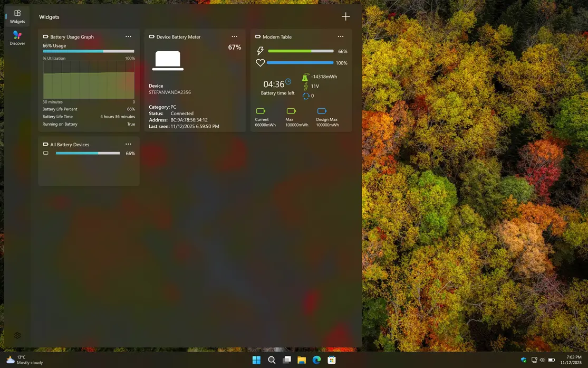Open the Battery Usage Graph options menu
This screenshot has width=588, height=368.
pyautogui.click(x=128, y=36)
